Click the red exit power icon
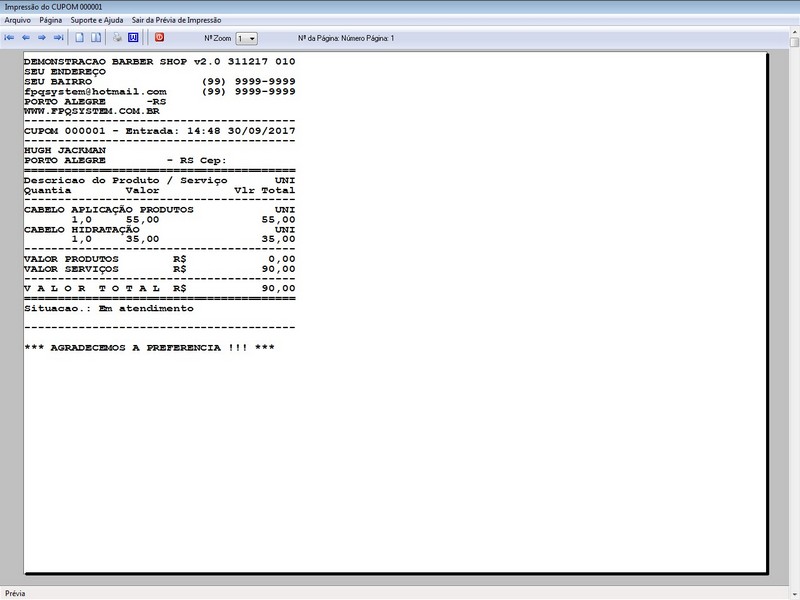Screen dimensions: 800x600 click(x=159, y=37)
